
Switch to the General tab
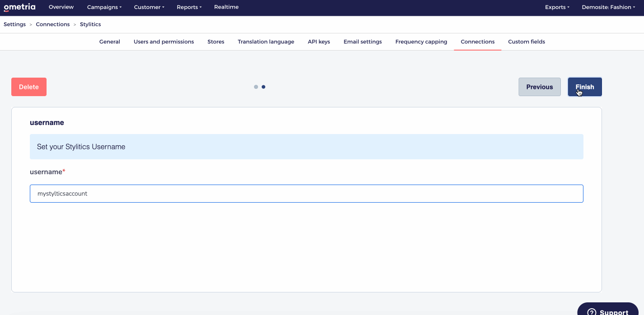click(110, 42)
